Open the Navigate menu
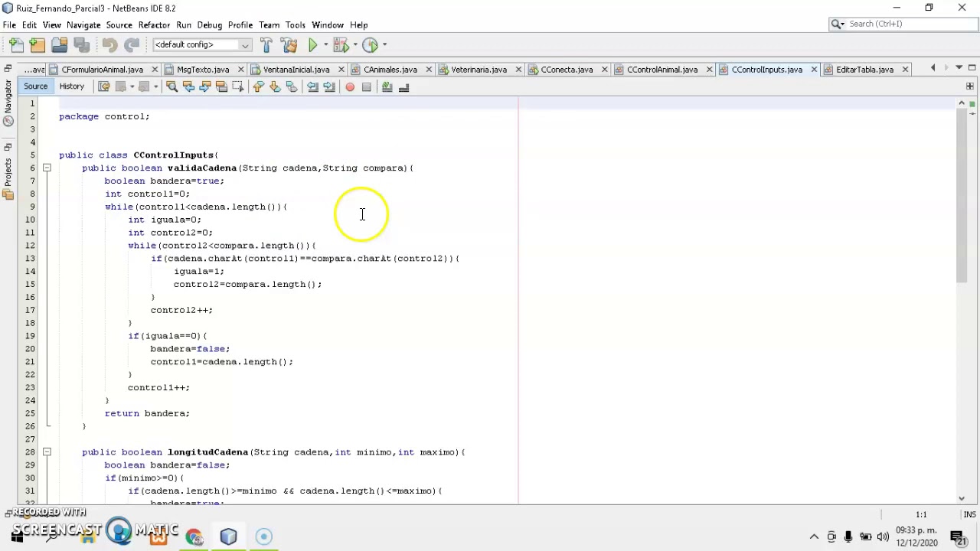The width and height of the screenshot is (980, 551). 83,24
